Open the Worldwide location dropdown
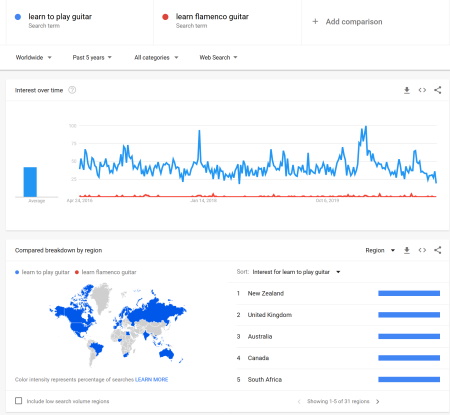Image resolution: width=450 pixels, height=415 pixels. point(33,58)
